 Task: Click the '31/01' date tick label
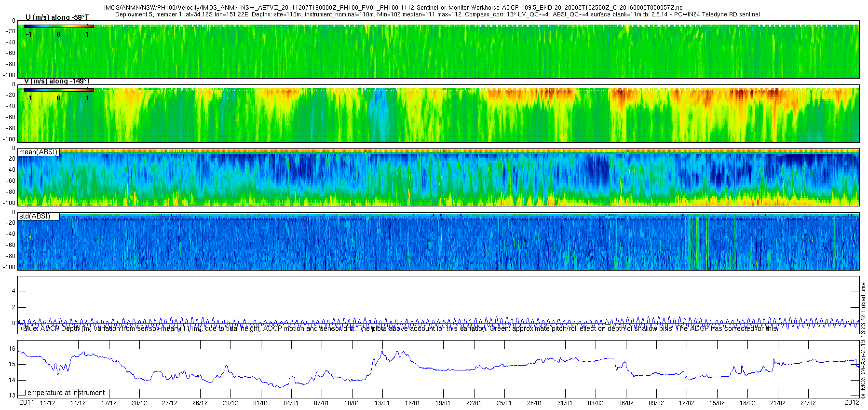[565, 403]
